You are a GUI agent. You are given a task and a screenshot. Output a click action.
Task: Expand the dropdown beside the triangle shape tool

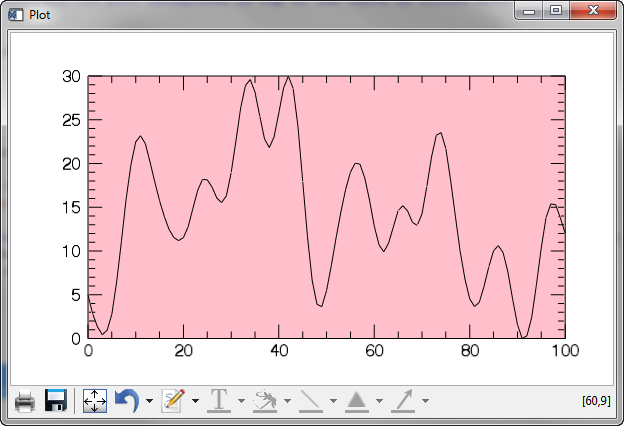(x=379, y=402)
